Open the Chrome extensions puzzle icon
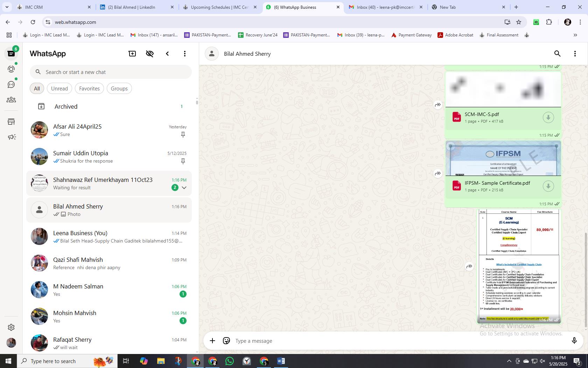 [549, 22]
